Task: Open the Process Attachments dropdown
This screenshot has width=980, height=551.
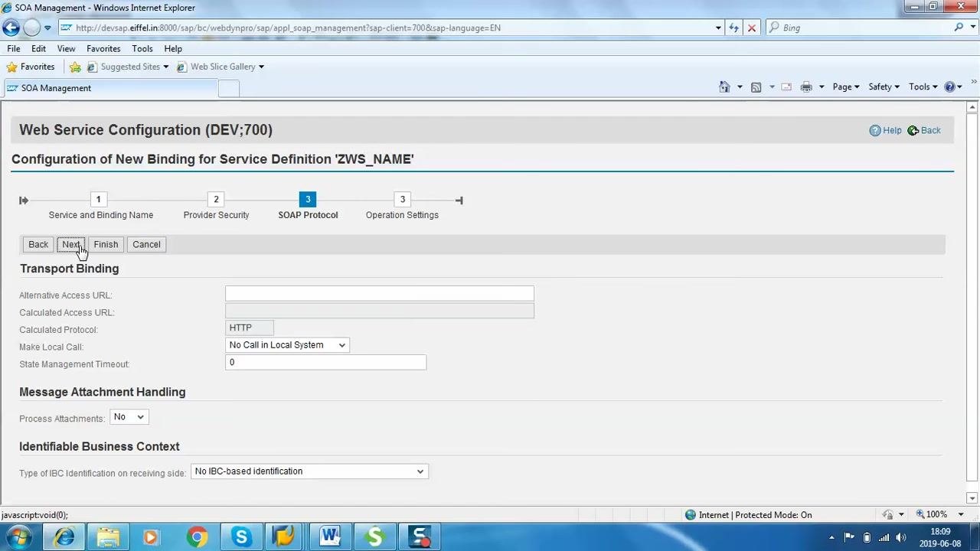Action: (129, 417)
